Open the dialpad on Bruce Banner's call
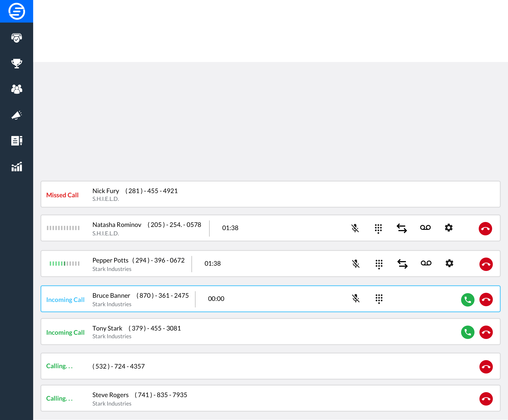This screenshot has width=508, height=420. [x=379, y=299]
